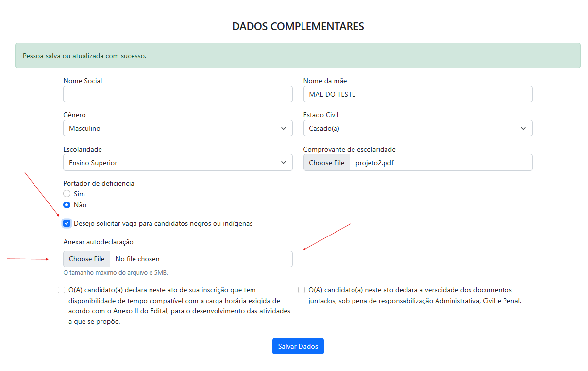Viewport: 588px width, 371px height.
Task: Focus the Nome da mãe input
Action: pyautogui.click(x=418, y=94)
